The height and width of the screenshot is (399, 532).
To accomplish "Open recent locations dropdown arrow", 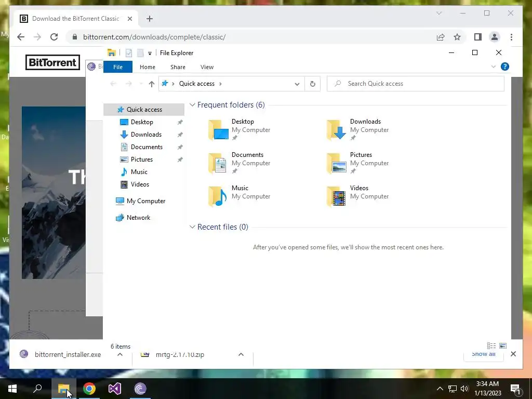I will pyautogui.click(x=141, y=84).
